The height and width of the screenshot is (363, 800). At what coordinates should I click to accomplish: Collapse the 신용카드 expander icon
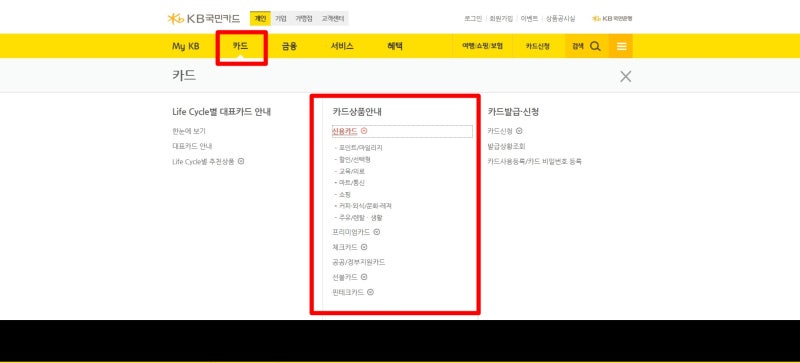point(364,131)
